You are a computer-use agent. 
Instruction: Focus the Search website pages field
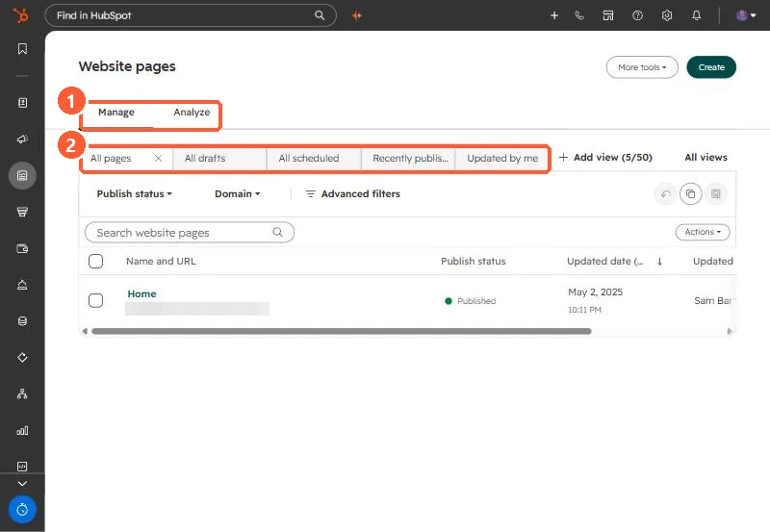click(x=190, y=232)
